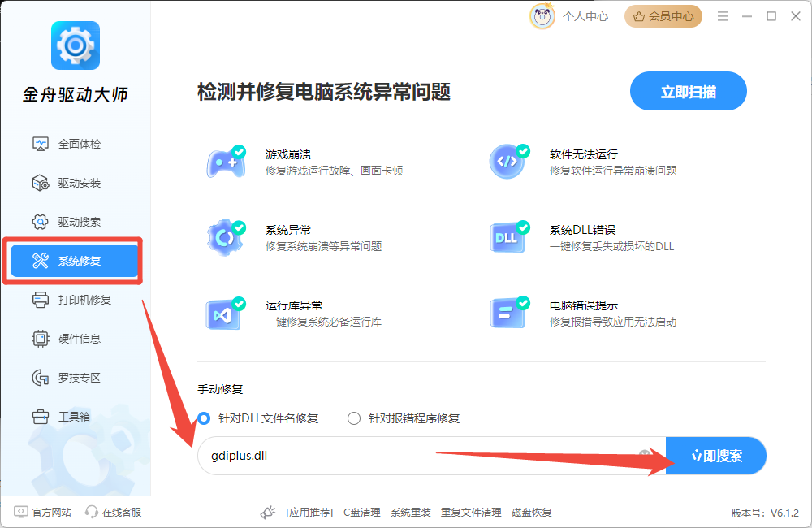
Task: Click the 游戏崩溃 title text
Action: (288, 154)
